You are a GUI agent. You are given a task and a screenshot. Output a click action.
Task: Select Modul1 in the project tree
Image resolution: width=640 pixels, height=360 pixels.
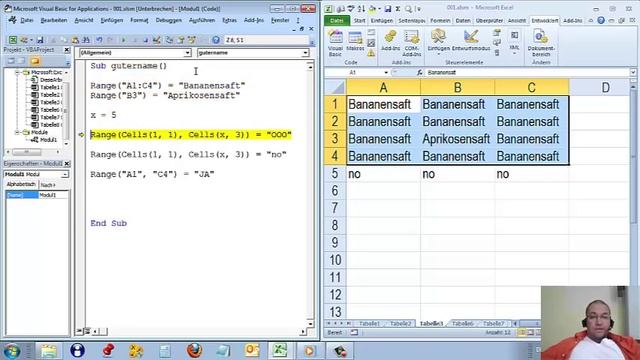[x=48, y=140]
